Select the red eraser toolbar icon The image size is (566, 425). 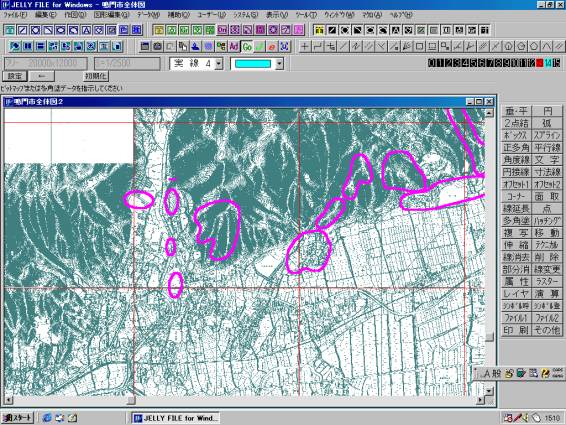tap(272, 47)
